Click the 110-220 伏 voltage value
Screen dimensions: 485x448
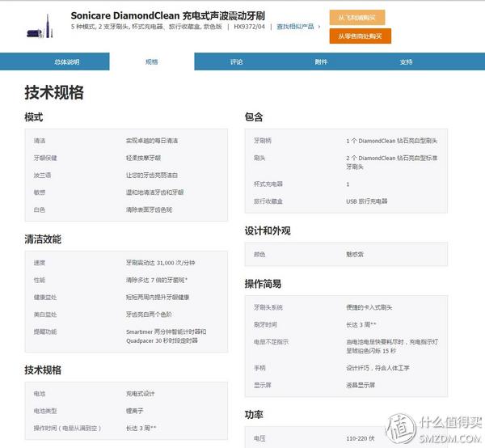361,438
